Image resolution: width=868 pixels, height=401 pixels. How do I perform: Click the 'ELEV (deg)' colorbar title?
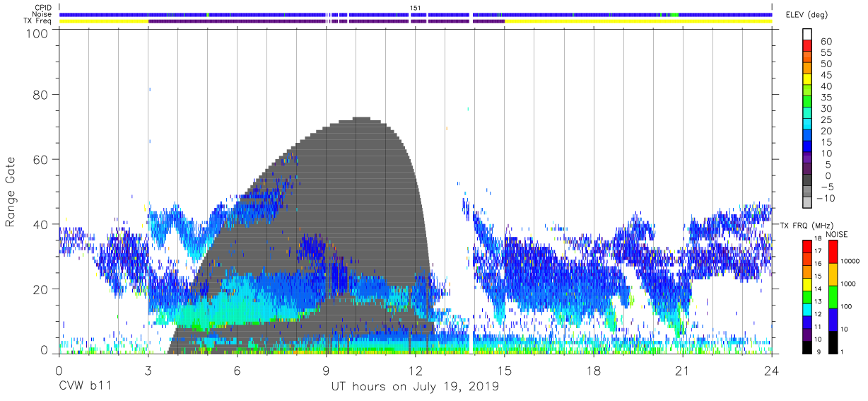pyautogui.click(x=807, y=15)
